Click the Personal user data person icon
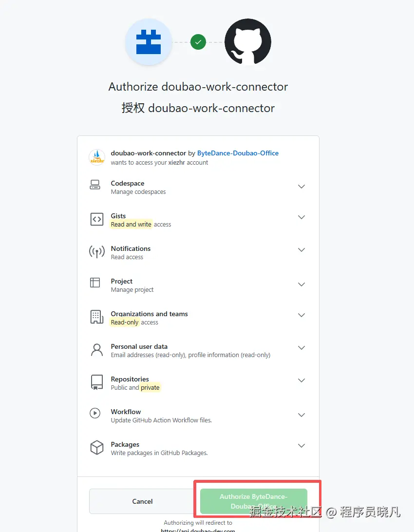The image size is (414, 532). [x=96, y=350]
